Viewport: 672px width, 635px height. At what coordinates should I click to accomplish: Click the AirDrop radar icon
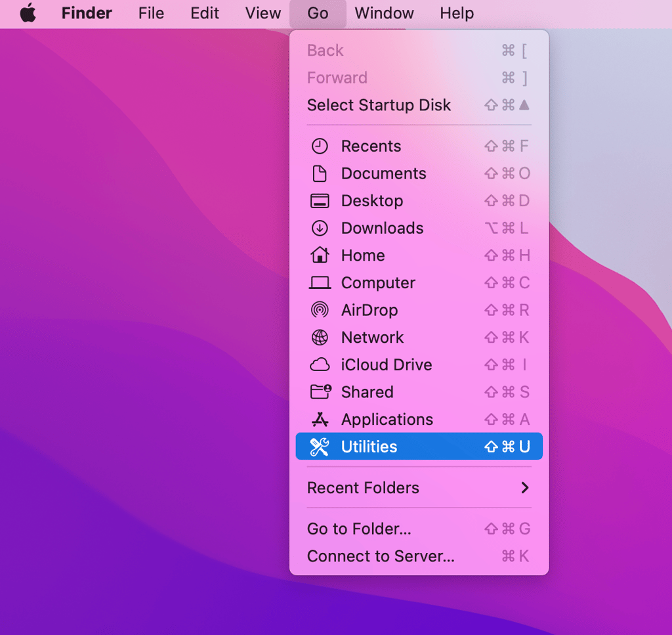point(320,310)
